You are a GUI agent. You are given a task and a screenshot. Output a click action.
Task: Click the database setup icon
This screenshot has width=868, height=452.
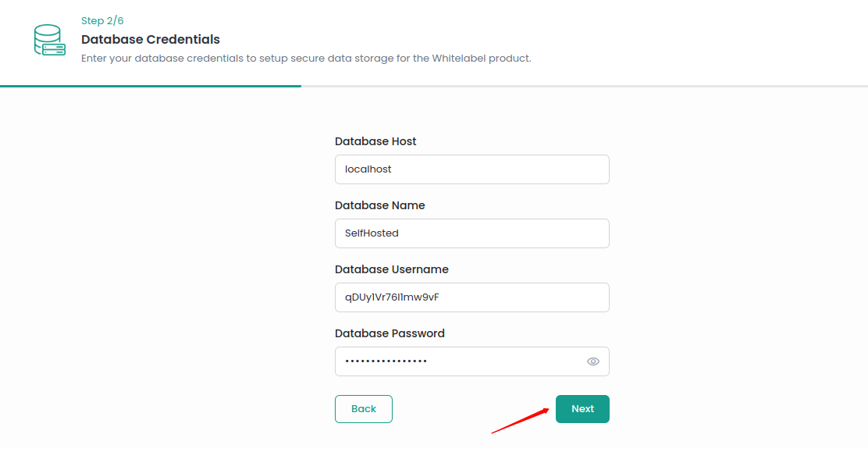49,41
